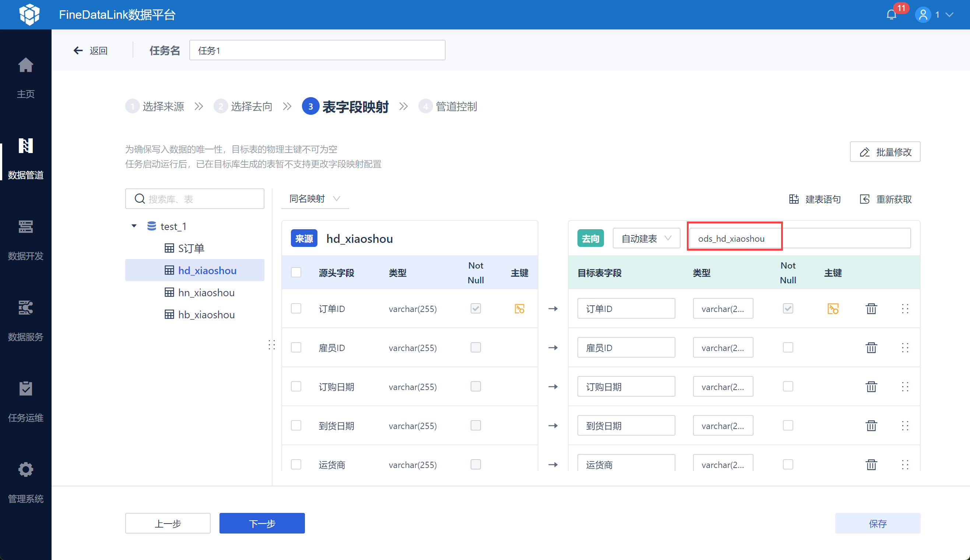Delete the 雇员ID target field row

[x=871, y=348]
